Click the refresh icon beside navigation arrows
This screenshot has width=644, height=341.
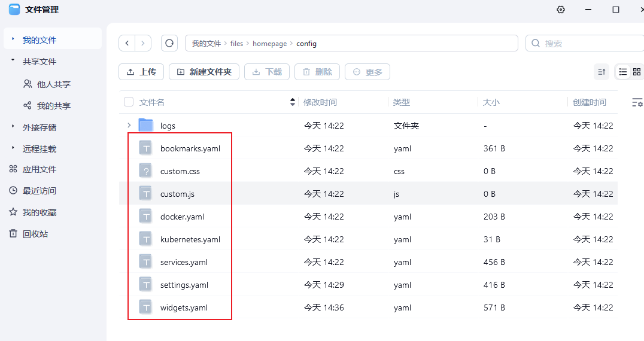(169, 43)
